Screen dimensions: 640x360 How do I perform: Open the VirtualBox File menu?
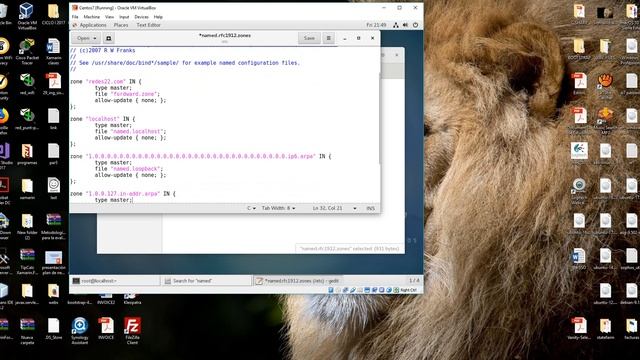tap(75, 17)
